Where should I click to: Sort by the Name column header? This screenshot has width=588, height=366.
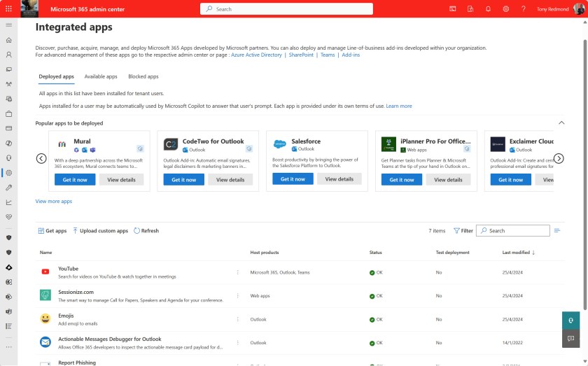tap(45, 253)
